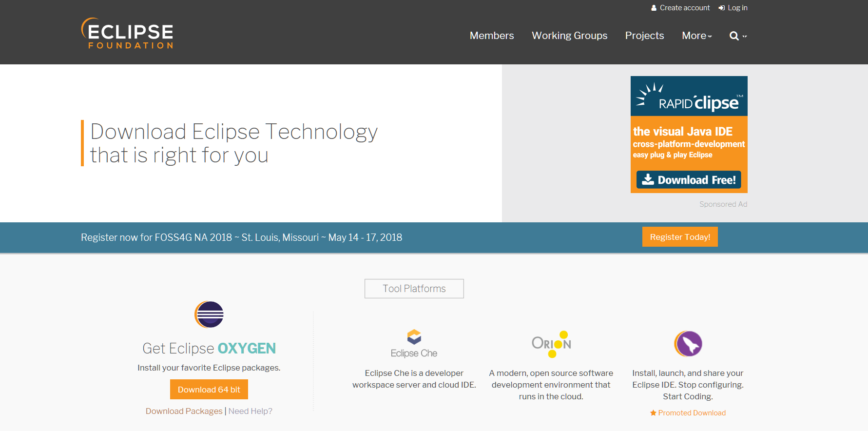
Task: Click the purple rocket installer icon
Action: coord(688,344)
